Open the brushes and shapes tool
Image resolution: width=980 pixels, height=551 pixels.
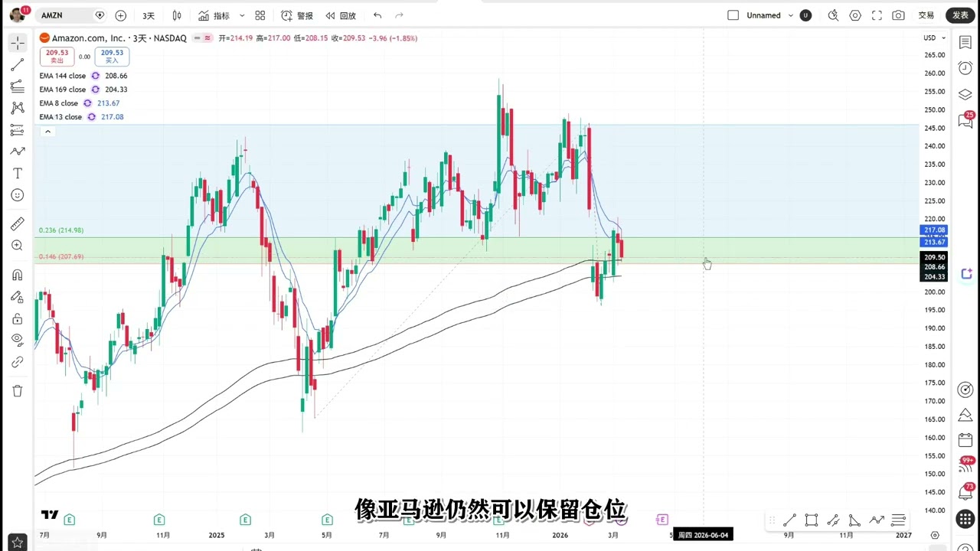click(x=17, y=152)
